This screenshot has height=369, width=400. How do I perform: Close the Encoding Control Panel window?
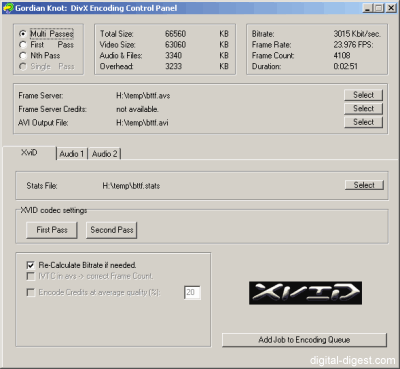coord(391,8)
